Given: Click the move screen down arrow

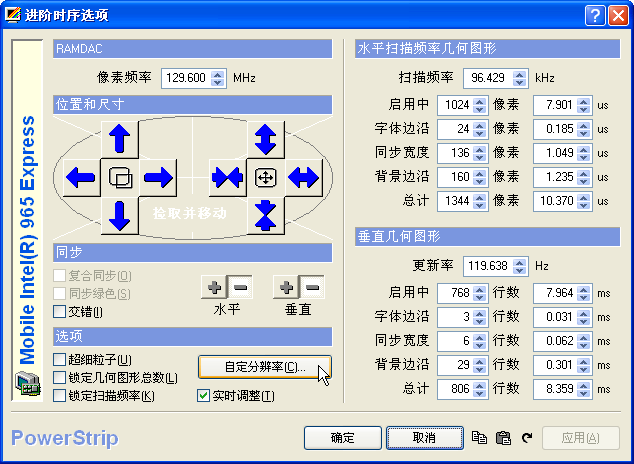Looking at the screenshot, I should [120, 215].
